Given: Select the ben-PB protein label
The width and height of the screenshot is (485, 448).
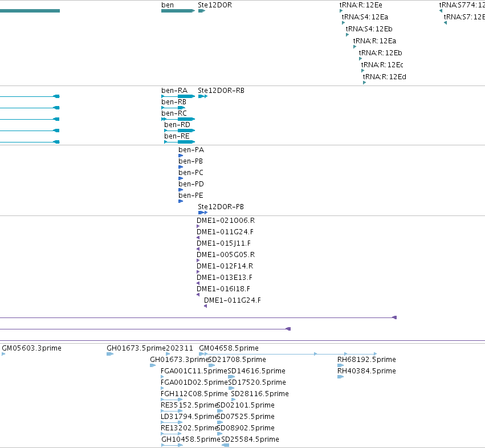Looking at the screenshot, I should point(190,161).
